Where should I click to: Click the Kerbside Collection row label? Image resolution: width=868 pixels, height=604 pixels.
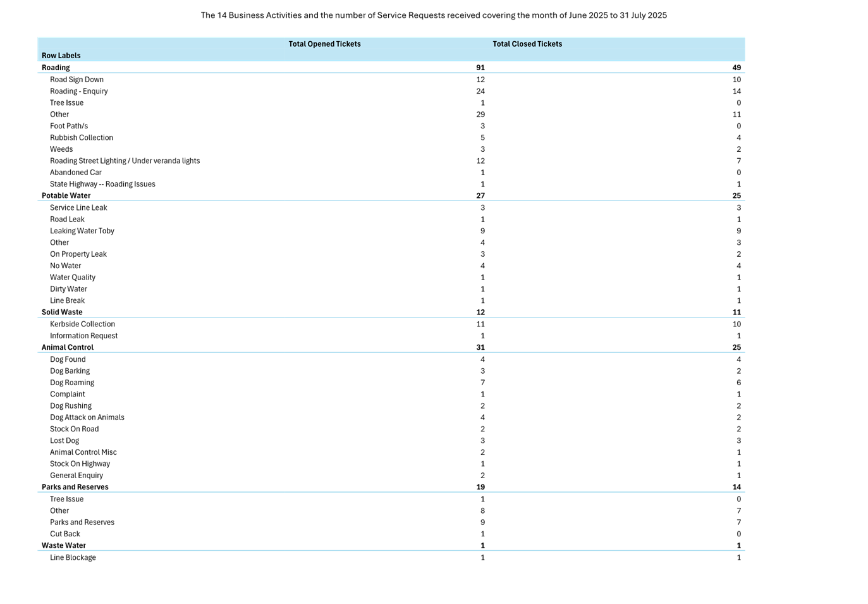click(82, 324)
